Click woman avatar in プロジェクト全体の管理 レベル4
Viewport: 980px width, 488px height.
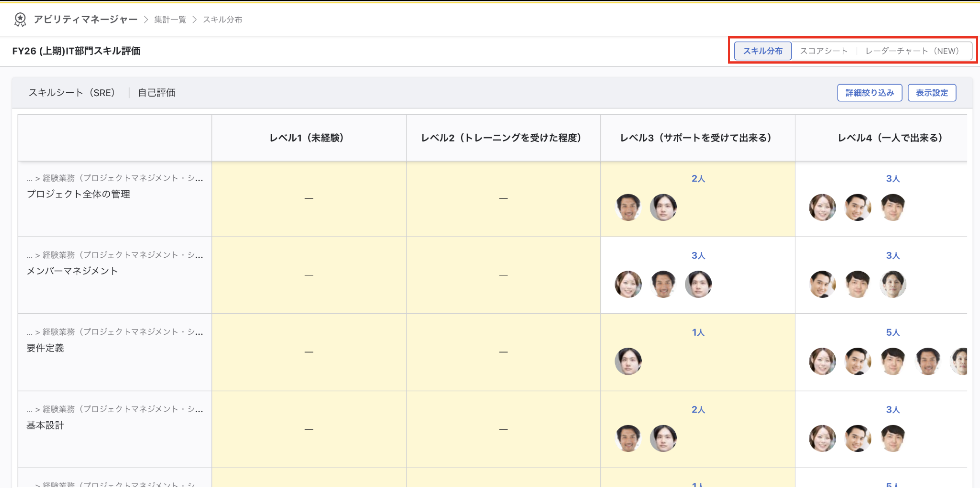pyautogui.click(x=822, y=207)
